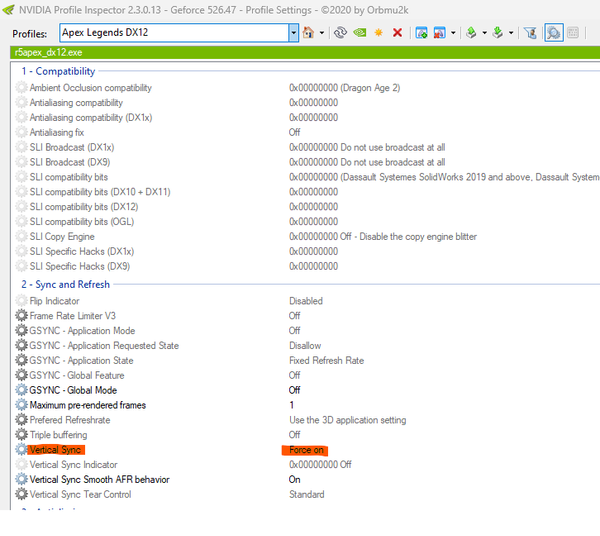
Task: Click the gear icon beside Vertical Sync Tear Control
Action: click(x=21, y=494)
